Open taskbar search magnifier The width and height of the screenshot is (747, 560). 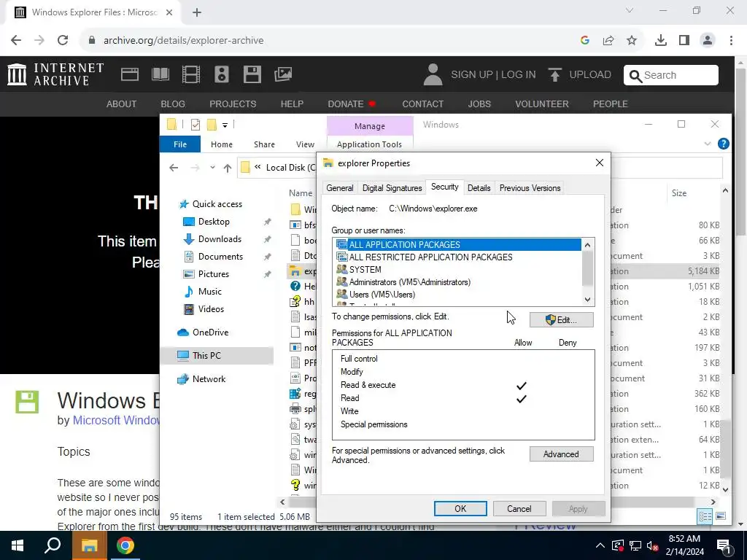tap(53, 545)
